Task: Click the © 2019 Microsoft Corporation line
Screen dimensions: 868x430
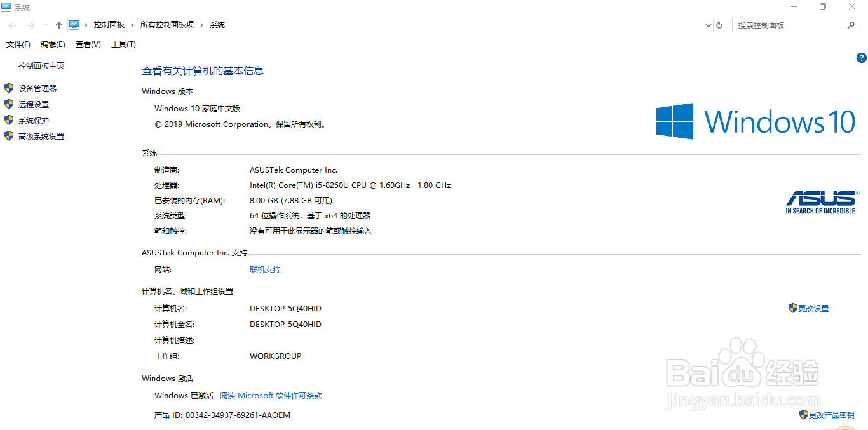Action: click(241, 124)
